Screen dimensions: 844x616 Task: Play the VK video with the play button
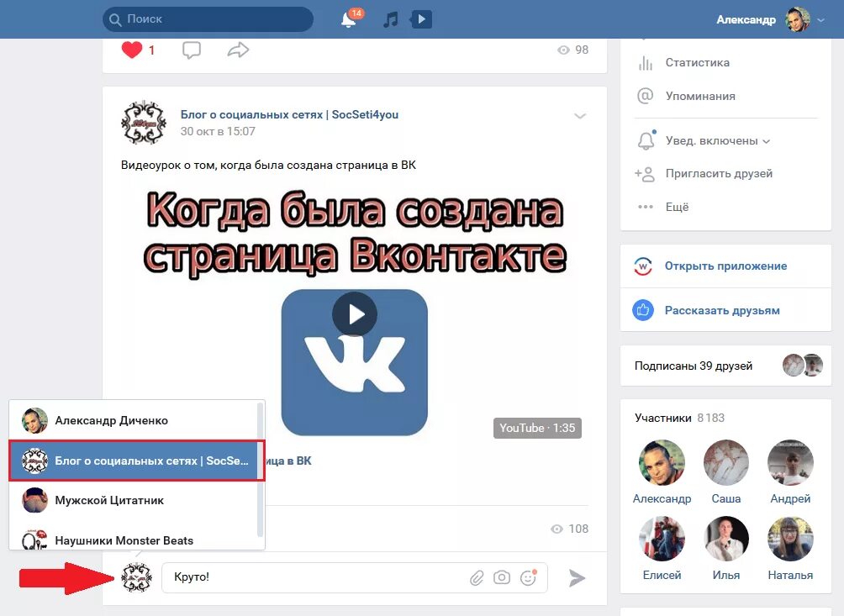tap(355, 314)
